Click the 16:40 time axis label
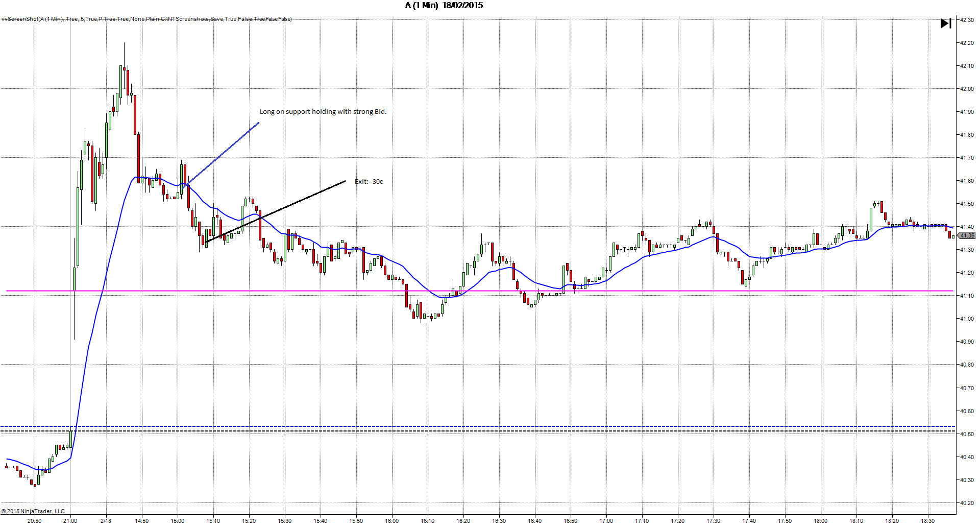The width and height of the screenshot is (980, 528). tap(535, 521)
